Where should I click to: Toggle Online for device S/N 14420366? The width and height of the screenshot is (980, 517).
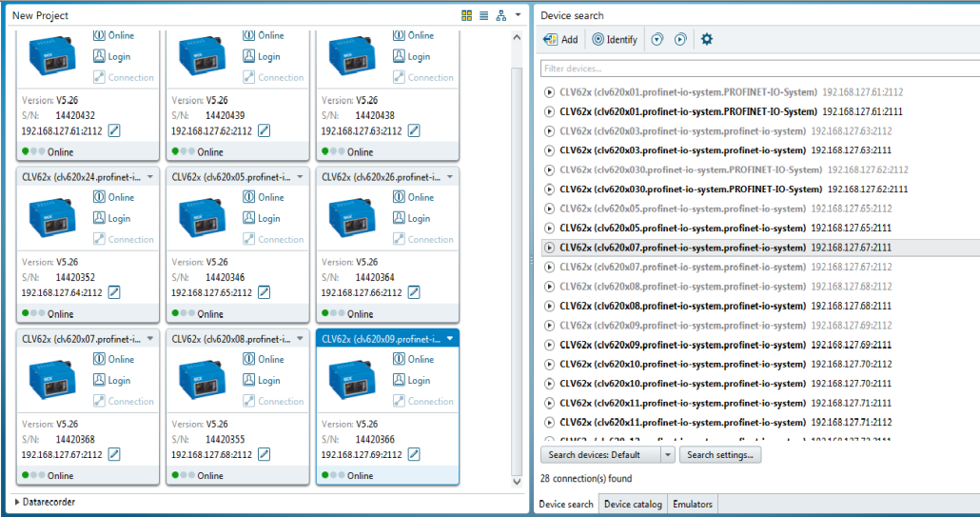[414, 360]
